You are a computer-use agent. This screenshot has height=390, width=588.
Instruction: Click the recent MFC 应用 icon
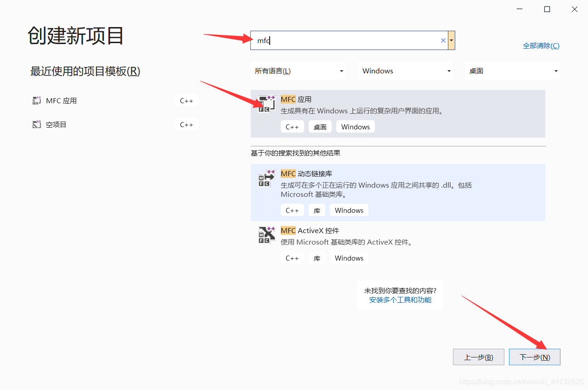pyautogui.click(x=37, y=100)
